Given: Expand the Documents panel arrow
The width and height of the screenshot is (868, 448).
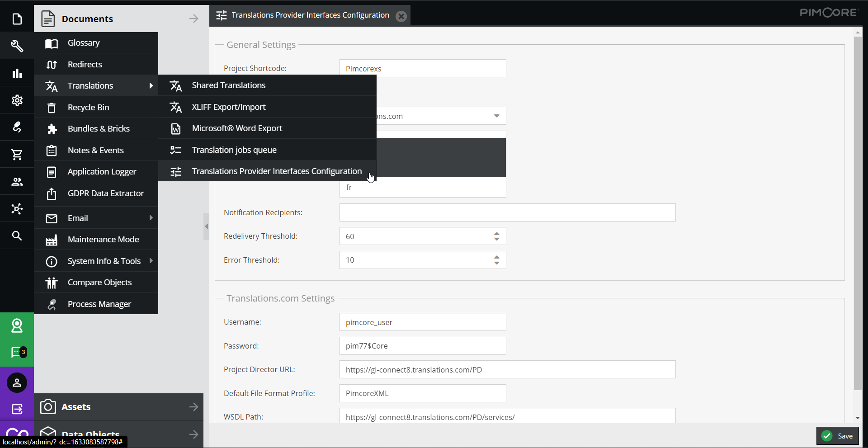Looking at the screenshot, I should 193,19.
